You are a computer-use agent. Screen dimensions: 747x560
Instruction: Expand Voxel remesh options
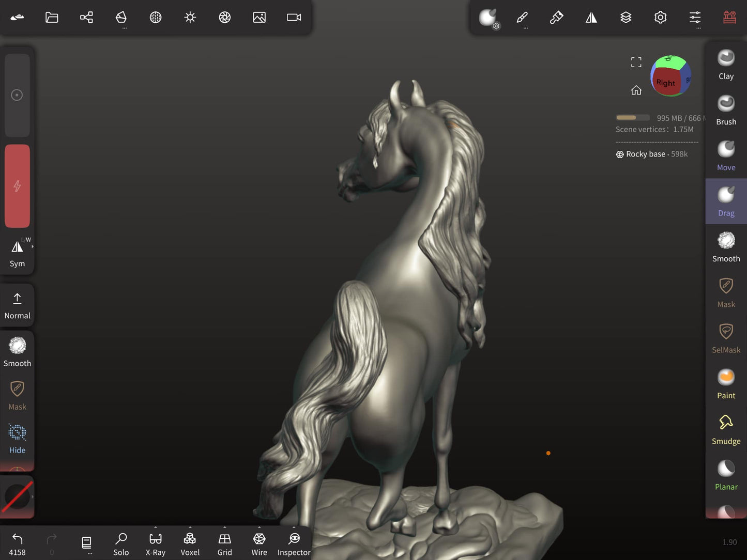coord(190,528)
